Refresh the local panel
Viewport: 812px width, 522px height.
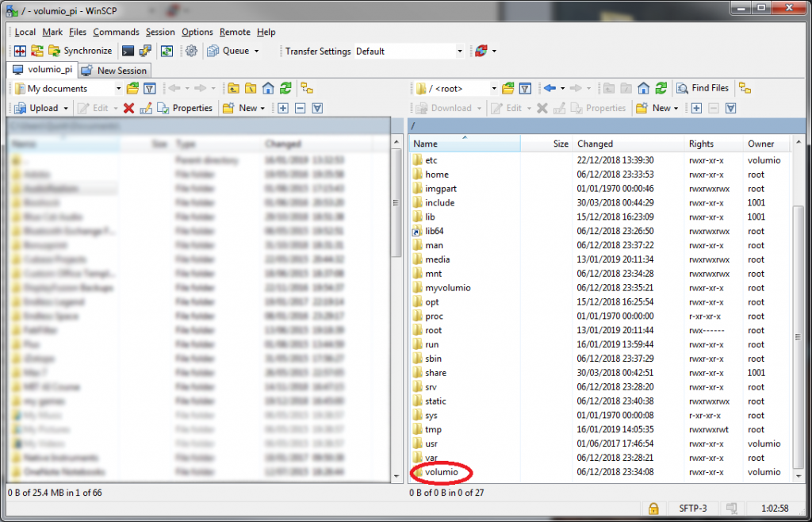click(x=285, y=89)
